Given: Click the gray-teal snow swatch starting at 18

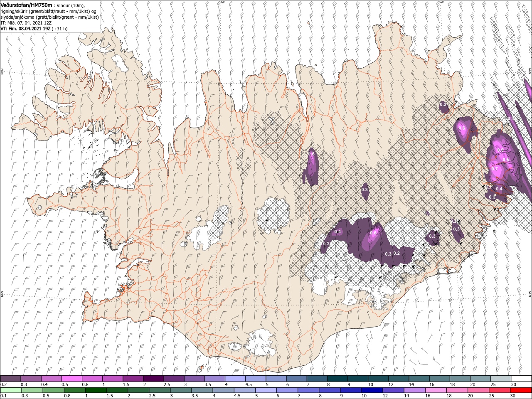Looking at the screenshot, I should [x=460, y=379].
